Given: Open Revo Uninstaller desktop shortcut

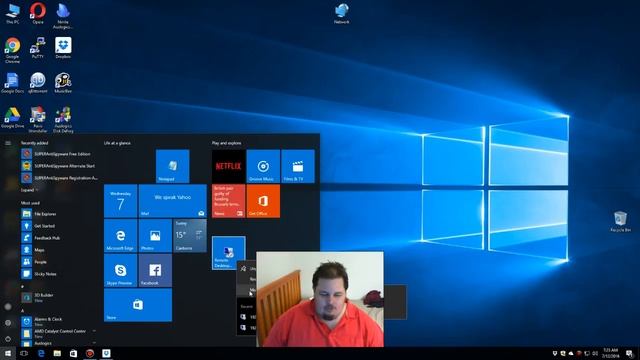Looking at the screenshot, I should [38, 119].
